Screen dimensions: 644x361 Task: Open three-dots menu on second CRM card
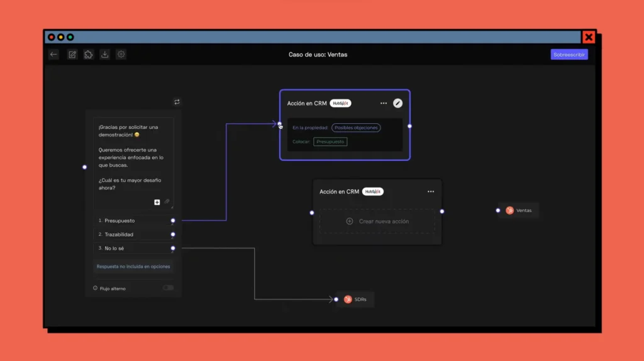click(x=431, y=191)
